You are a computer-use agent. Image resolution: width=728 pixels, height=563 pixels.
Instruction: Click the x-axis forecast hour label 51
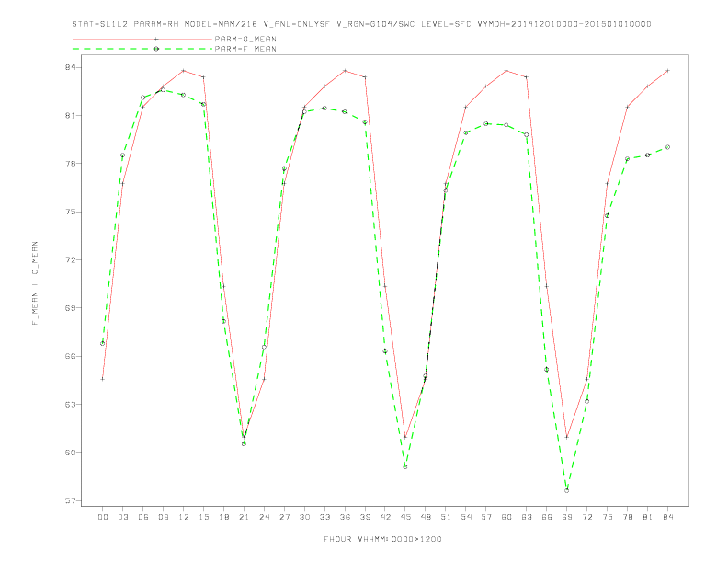tap(446, 517)
